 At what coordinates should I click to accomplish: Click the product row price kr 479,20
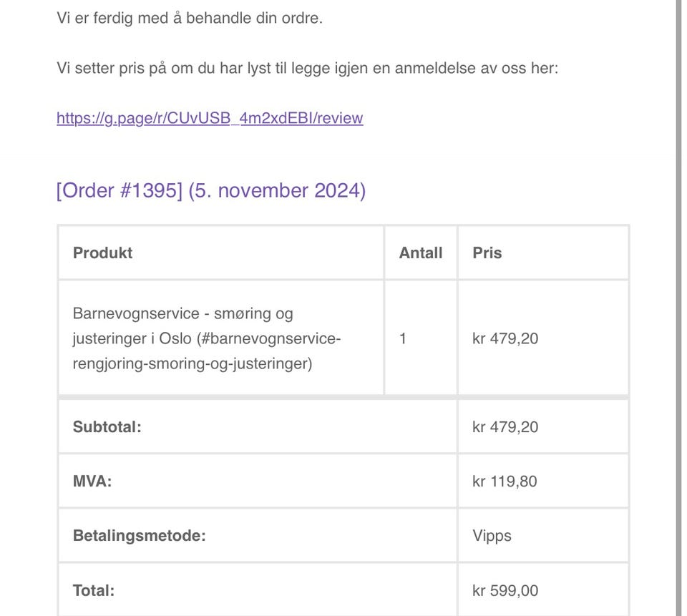click(505, 338)
